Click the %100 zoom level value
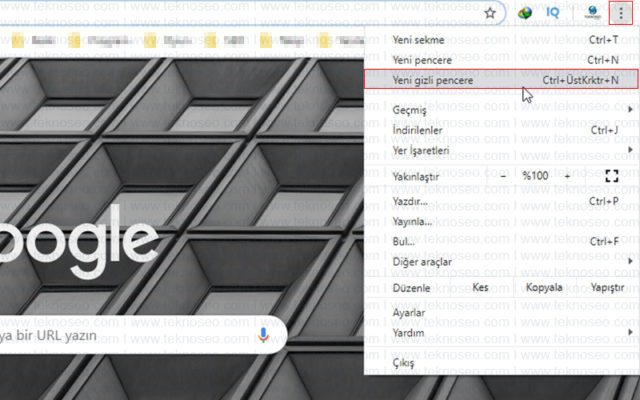Viewport: 640px width, 400px height. click(535, 176)
